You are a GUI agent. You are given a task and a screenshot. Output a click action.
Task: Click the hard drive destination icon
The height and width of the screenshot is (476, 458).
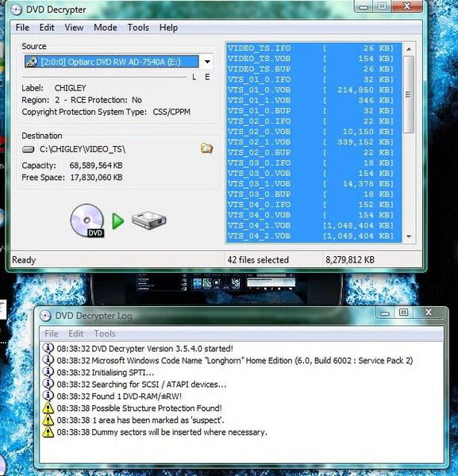pos(148,220)
